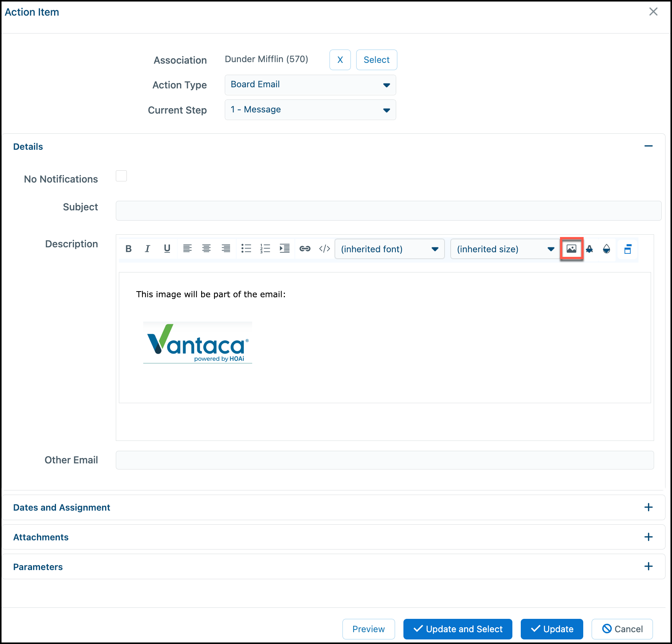The width and height of the screenshot is (672, 644).
Task: Center align the description text
Action: coord(206,249)
